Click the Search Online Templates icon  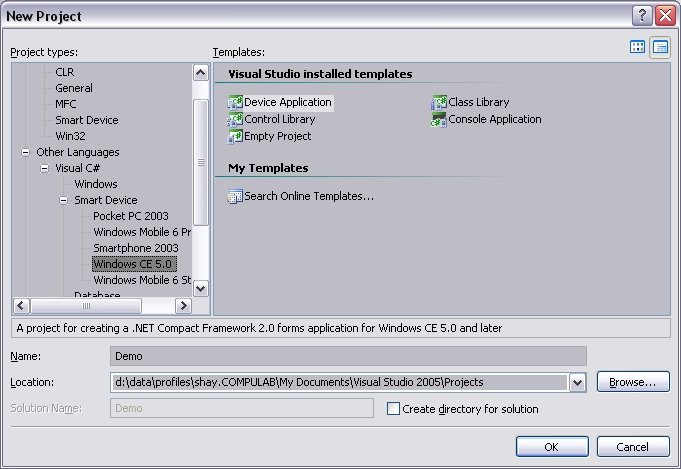click(x=235, y=196)
